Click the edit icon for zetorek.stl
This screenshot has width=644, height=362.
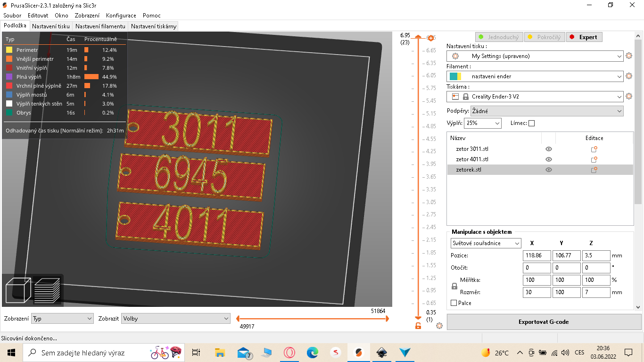click(594, 170)
